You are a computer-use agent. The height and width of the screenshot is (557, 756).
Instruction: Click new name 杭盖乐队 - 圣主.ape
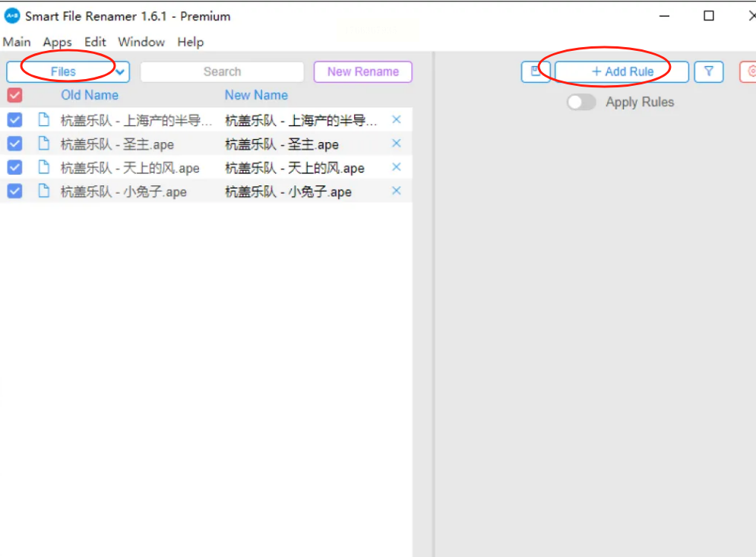282,144
